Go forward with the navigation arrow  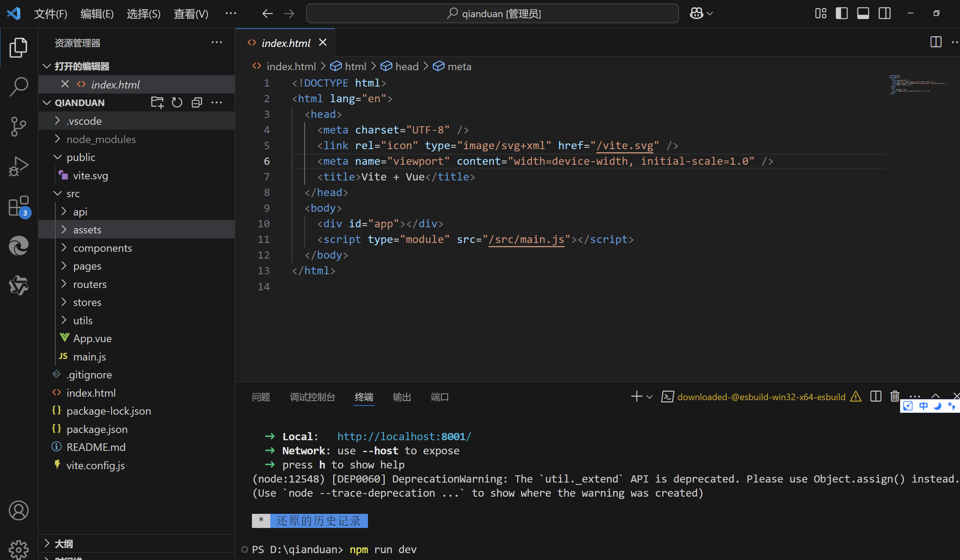(289, 14)
